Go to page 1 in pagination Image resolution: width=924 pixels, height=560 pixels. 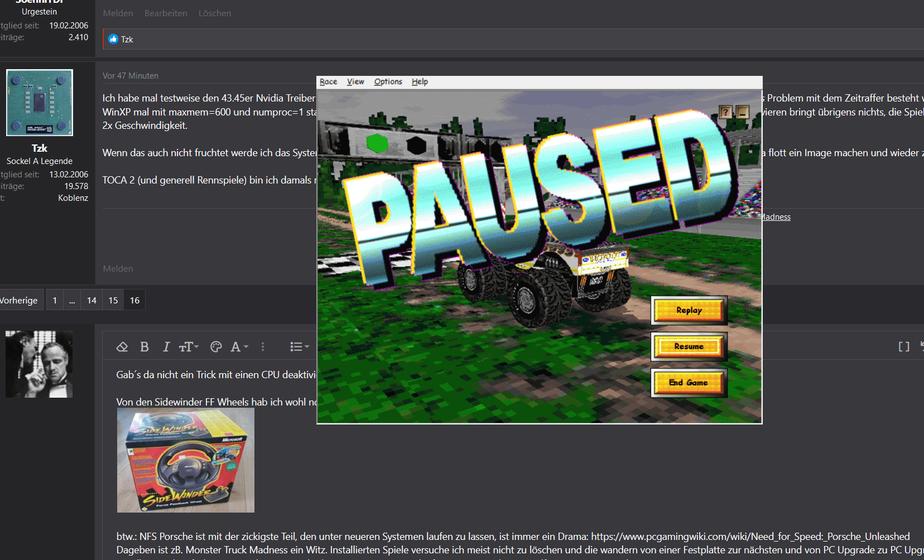pos(55,300)
